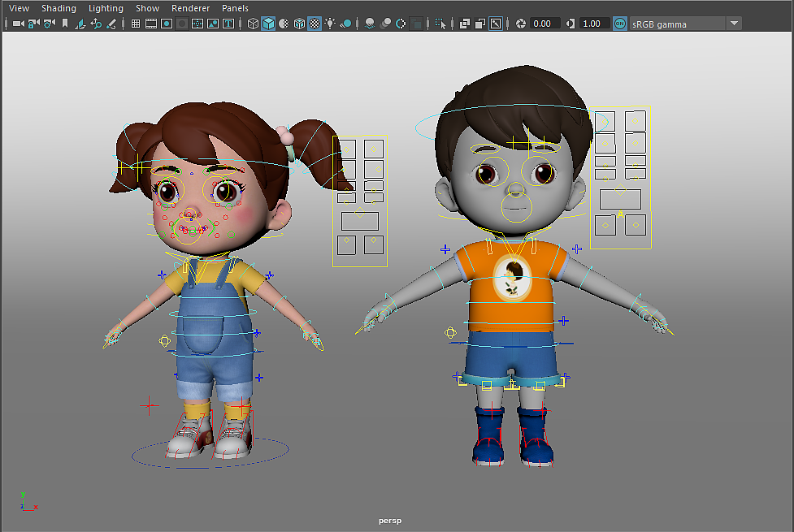Open the Panels menu
The width and height of the screenshot is (794, 532).
pos(235,8)
